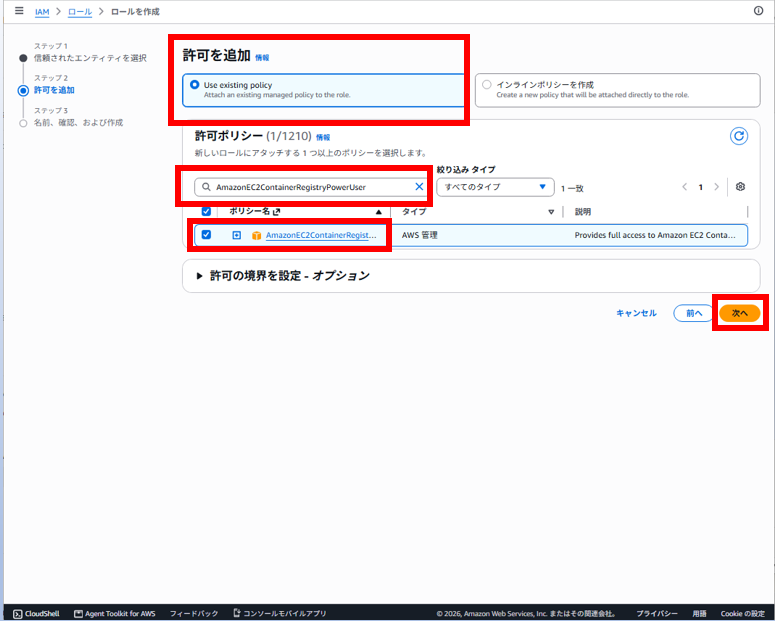This screenshot has width=775, height=621.
Task: Click the info icon at top right
Action: pos(758,10)
